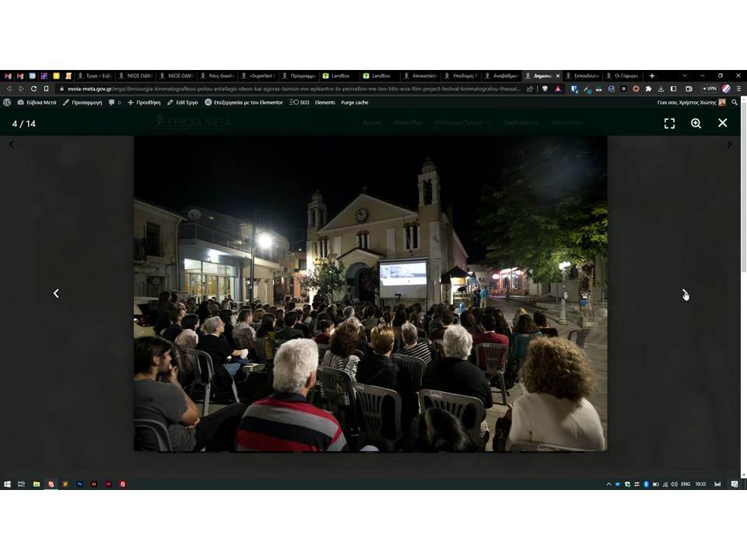747x560 pixels.
Task: Switch to the "Πρόγραμμα" tab
Action: 298,75
